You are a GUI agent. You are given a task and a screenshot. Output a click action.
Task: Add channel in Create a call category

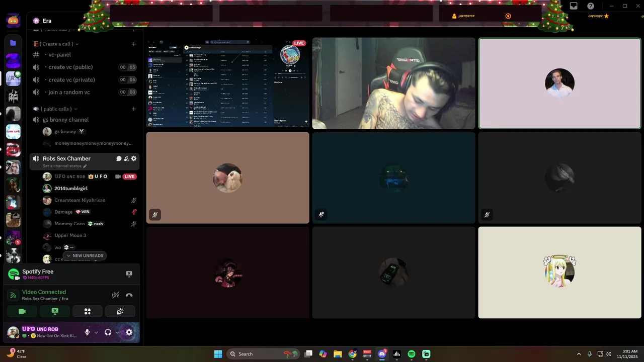(x=134, y=44)
